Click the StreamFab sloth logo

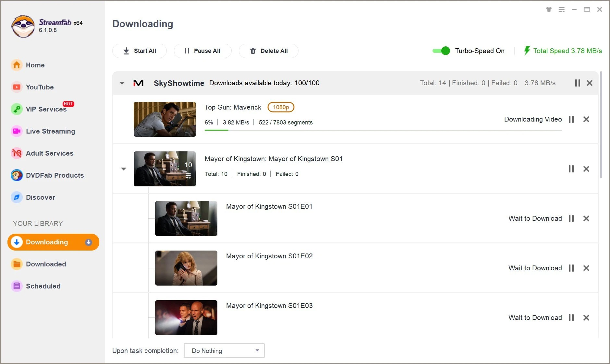click(23, 26)
